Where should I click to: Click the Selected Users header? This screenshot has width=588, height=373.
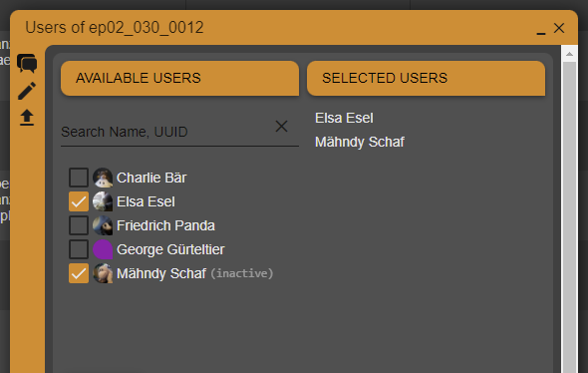[x=426, y=79]
